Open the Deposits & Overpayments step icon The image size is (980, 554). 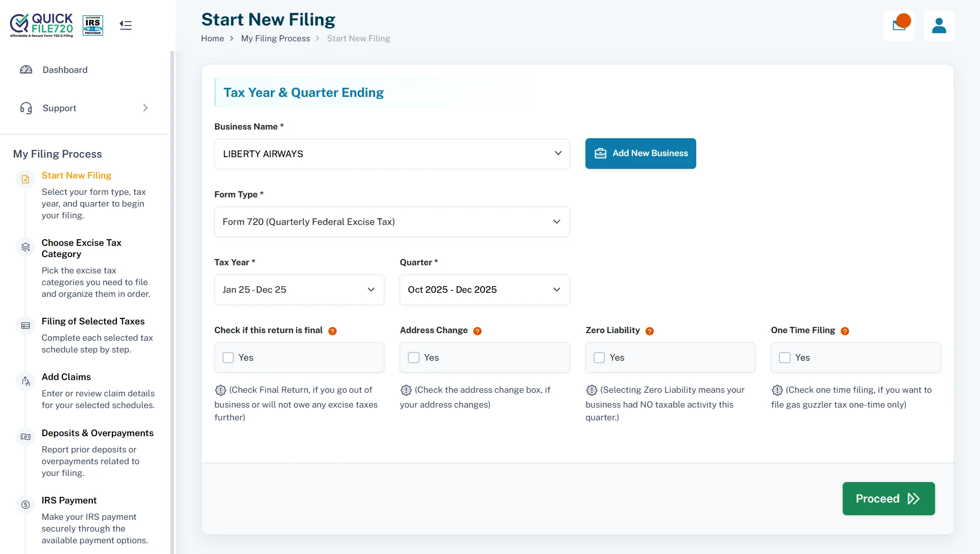coord(26,437)
